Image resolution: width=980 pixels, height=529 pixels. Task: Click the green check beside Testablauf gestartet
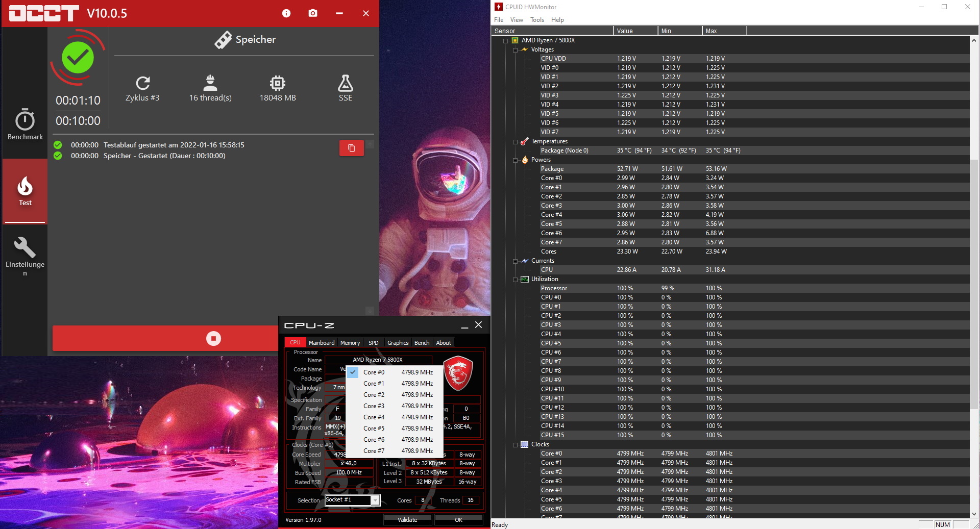tap(58, 145)
